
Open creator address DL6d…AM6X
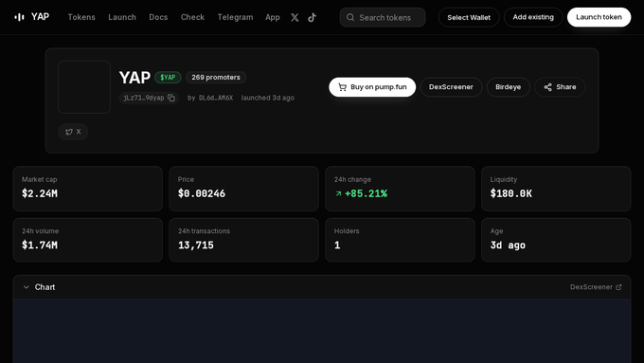[216, 98]
